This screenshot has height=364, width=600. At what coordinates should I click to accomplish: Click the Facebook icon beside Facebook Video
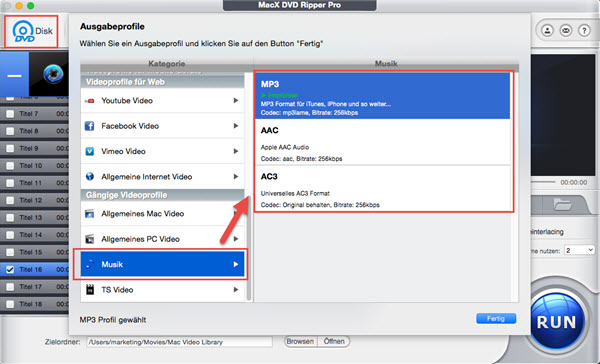(x=90, y=126)
